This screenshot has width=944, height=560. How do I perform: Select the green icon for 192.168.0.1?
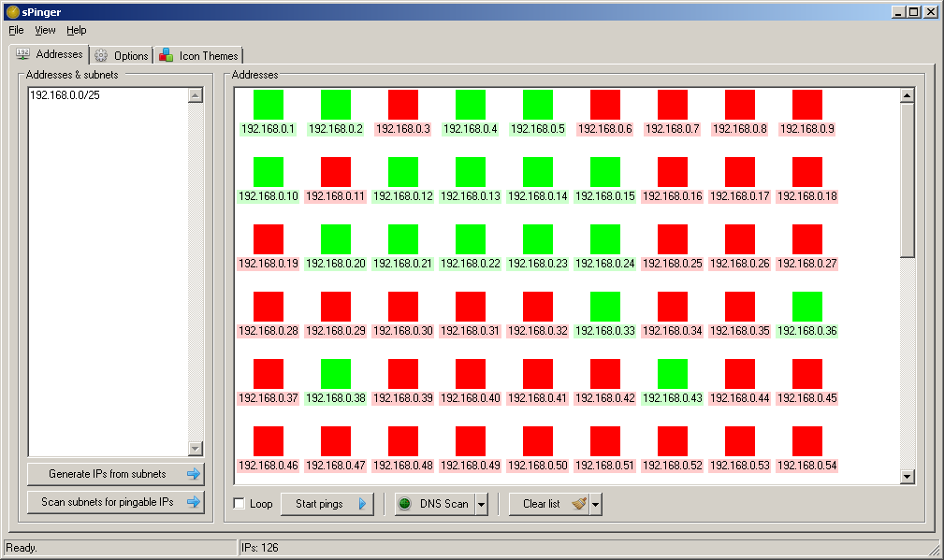click(269, 105)
